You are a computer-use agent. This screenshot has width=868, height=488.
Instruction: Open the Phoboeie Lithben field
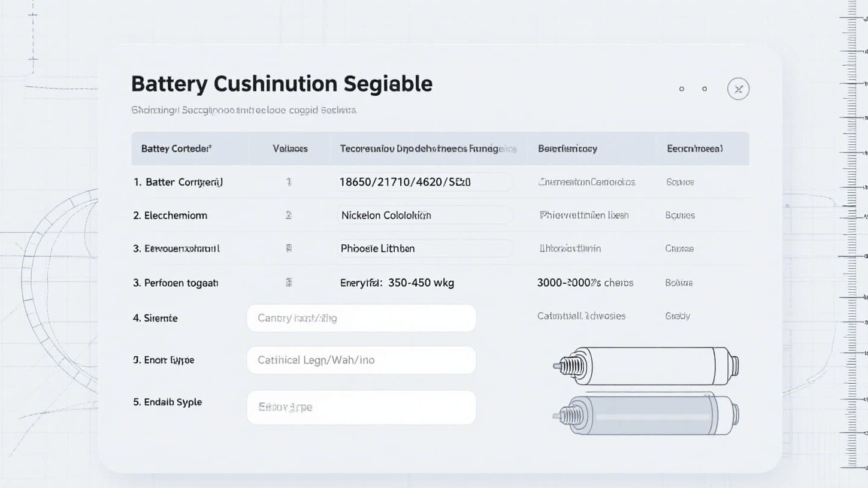pos(424,248)
